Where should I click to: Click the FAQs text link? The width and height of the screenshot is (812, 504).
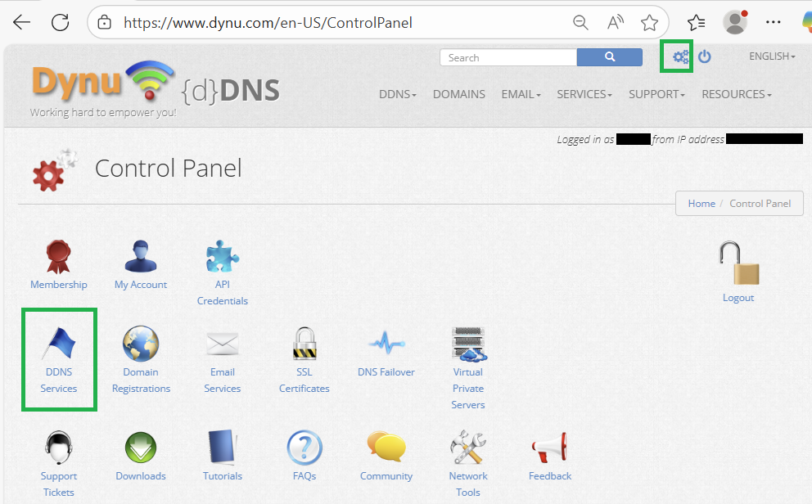304,476
